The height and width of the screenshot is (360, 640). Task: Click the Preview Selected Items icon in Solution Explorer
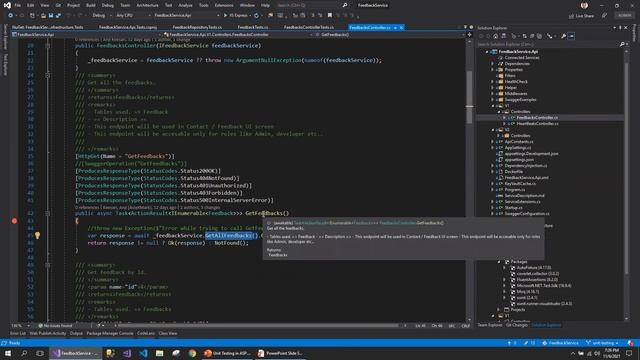[x=571, y=36]
